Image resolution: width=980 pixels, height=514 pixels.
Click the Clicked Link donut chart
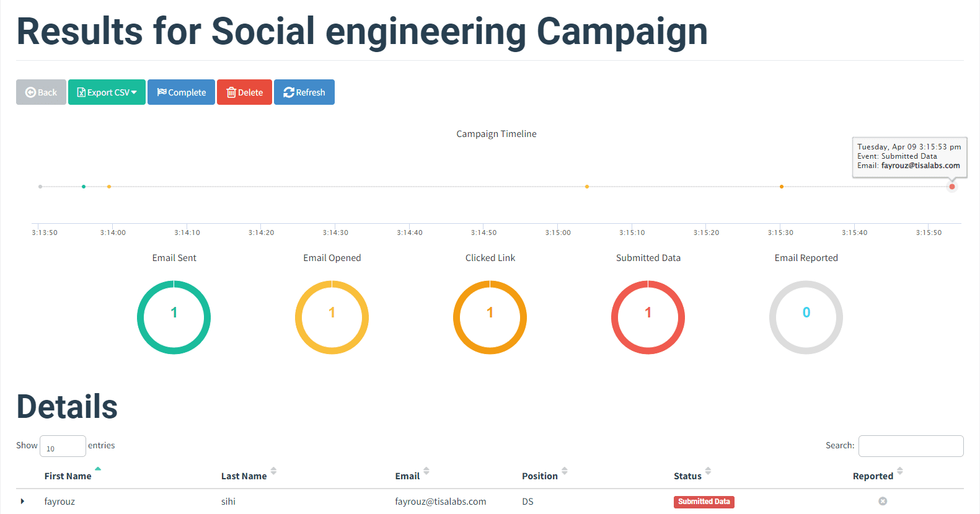pos(490,317)
